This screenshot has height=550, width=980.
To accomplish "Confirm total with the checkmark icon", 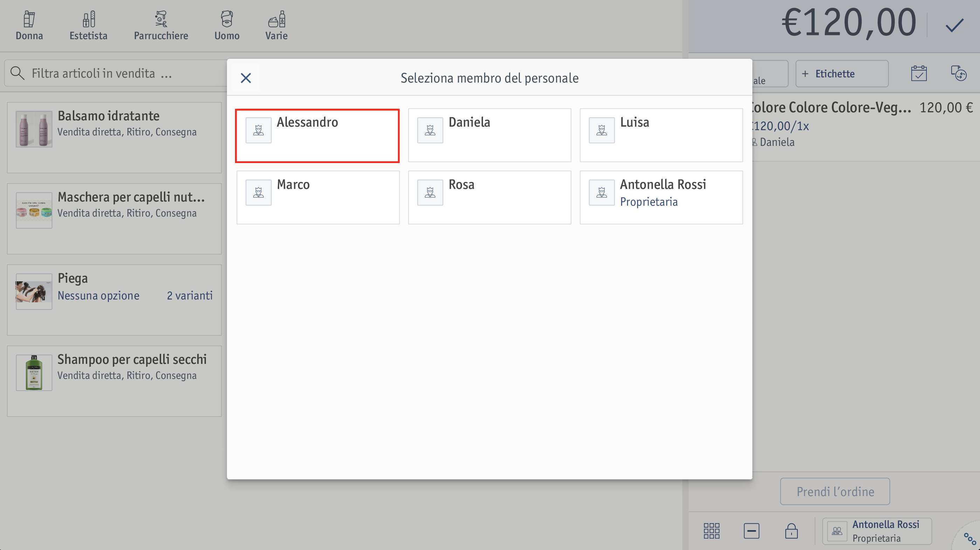I will click(954, 25).
